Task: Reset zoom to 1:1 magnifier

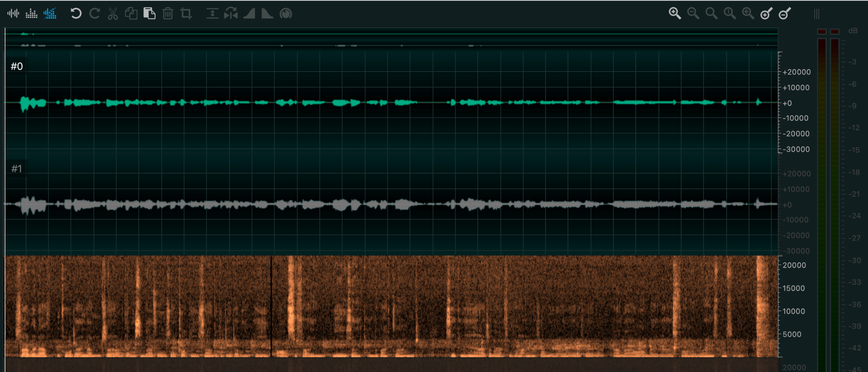Action: click(730, 14)
